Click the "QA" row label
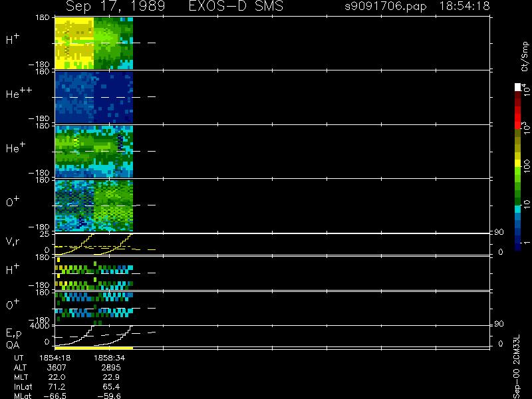532x399 pixels. (13, 345)
